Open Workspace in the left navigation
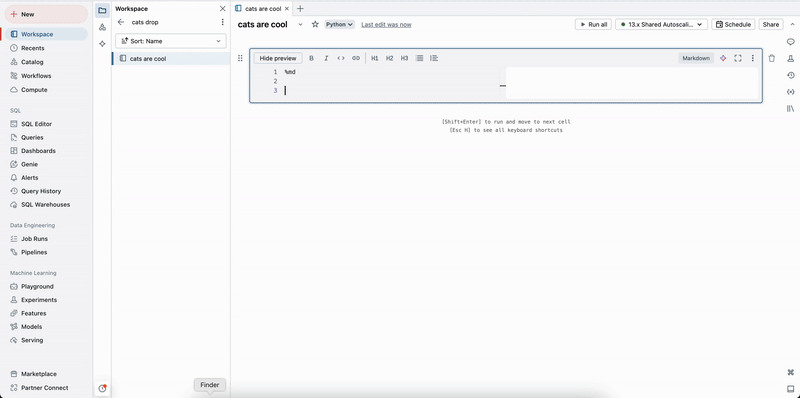The width and height of the screenshot is (800, 398). coord(46,34)
